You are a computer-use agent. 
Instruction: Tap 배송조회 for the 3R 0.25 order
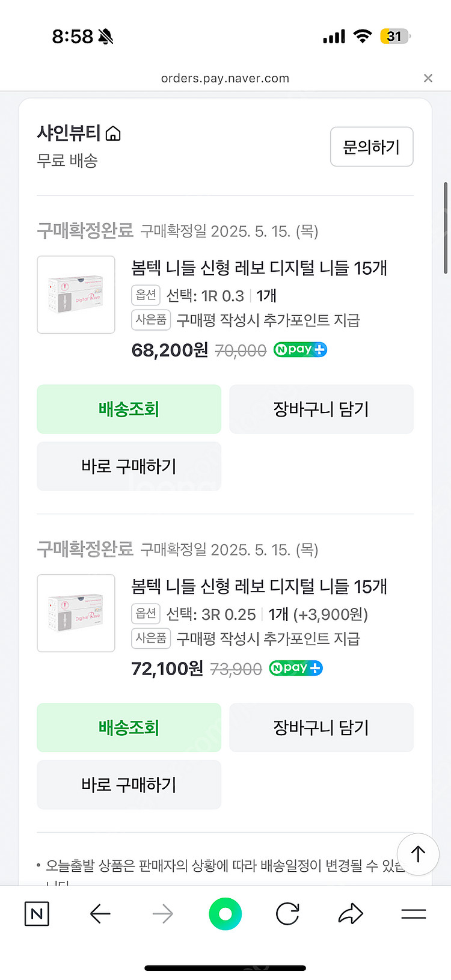[129, 728]
